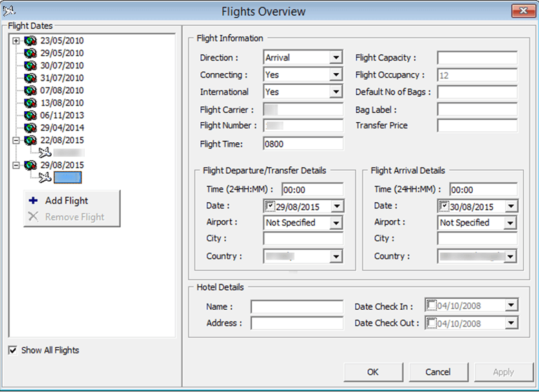Click the Flight Number field
The height and width of the screenshot is (392, 539).
point(303,126)
